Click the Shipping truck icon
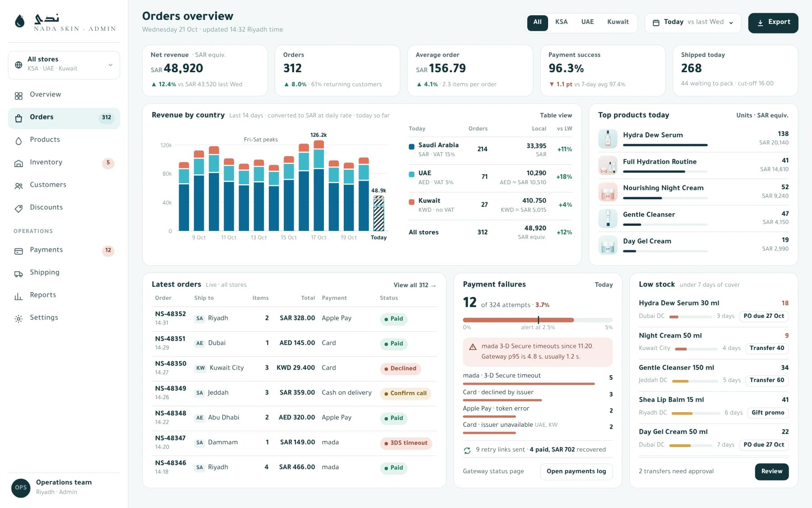This screenshot has width=812, height=508. tap(18, 274)
